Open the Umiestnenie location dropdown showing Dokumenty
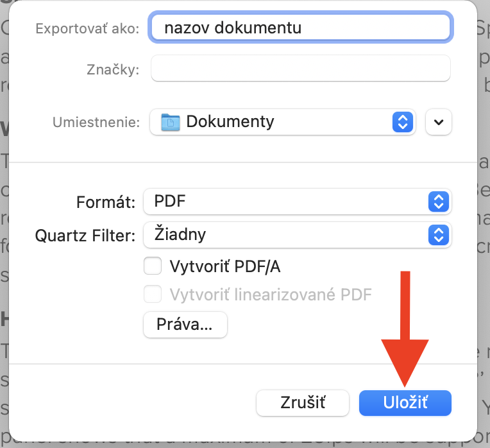This screenshot has width=490, height=448. 282,122
